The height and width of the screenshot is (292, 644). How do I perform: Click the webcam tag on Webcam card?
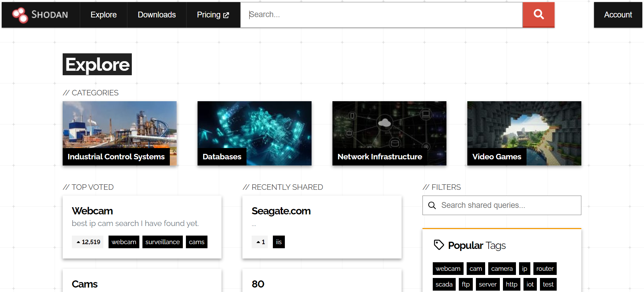[x=124, y=242]
